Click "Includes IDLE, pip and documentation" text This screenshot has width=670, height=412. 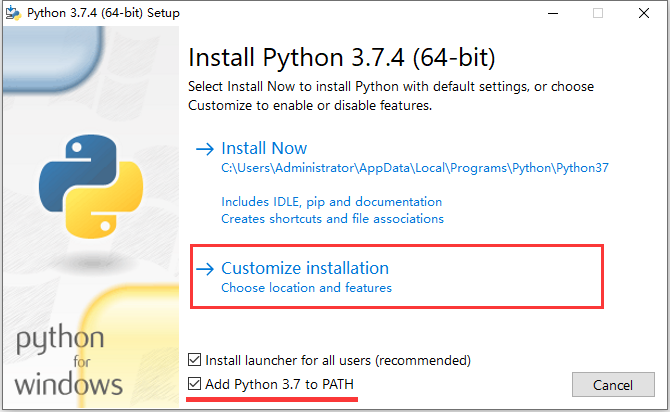pos(331,201)
